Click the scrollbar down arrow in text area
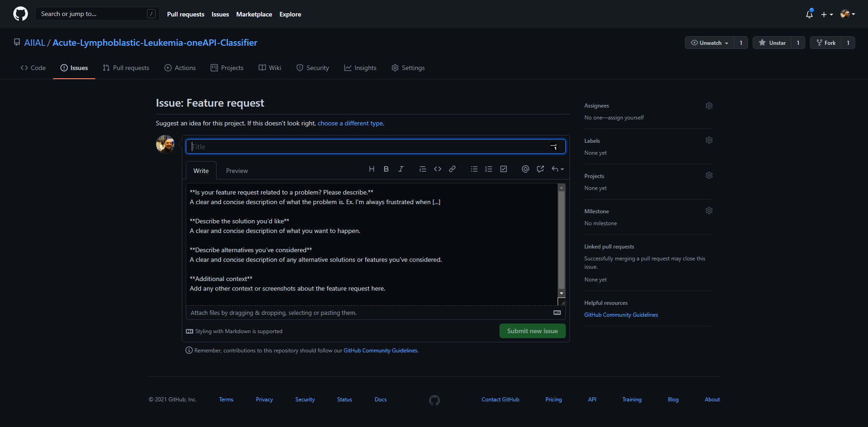 tap(561, 293)
